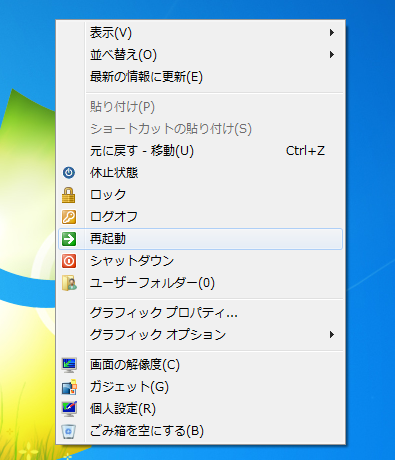
Task: Open ユーザーフォルダー(0) from the menu
Action: (200, 283)
